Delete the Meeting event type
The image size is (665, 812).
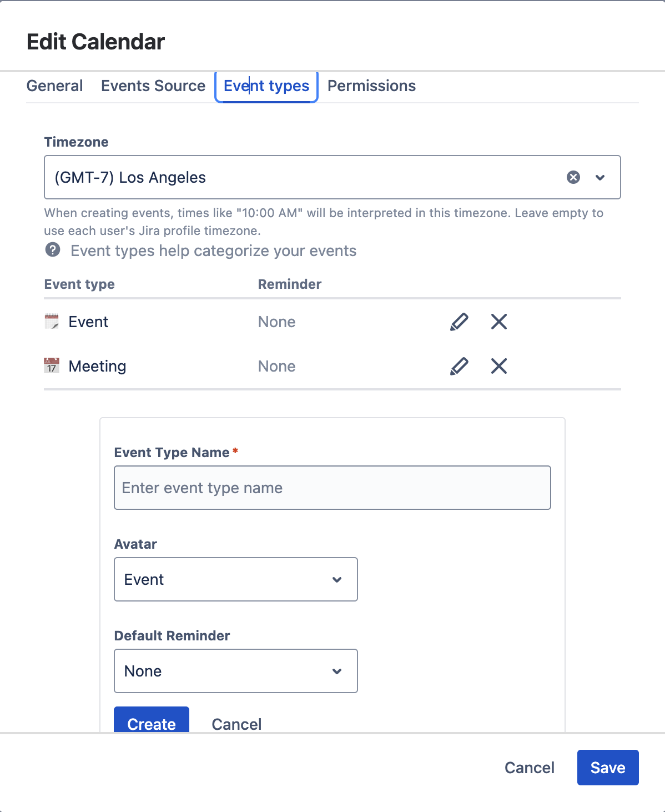[x=498, y=366]
